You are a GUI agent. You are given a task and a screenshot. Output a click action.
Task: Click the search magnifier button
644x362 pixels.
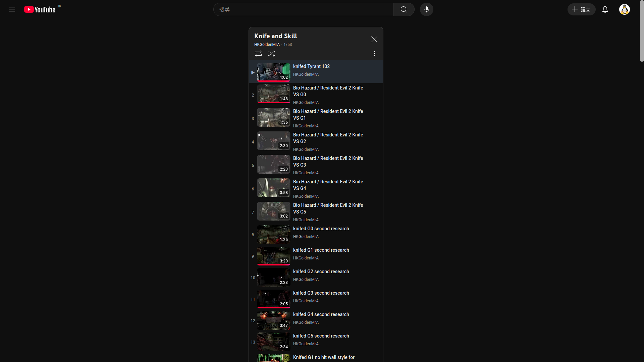[x=404, y=9]
